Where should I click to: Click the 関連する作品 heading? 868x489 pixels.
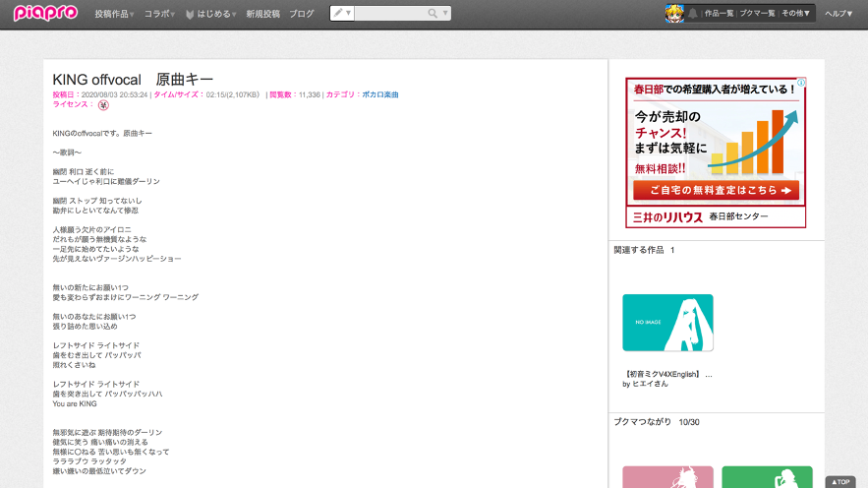pyautogui.click(x=639, y=250)
